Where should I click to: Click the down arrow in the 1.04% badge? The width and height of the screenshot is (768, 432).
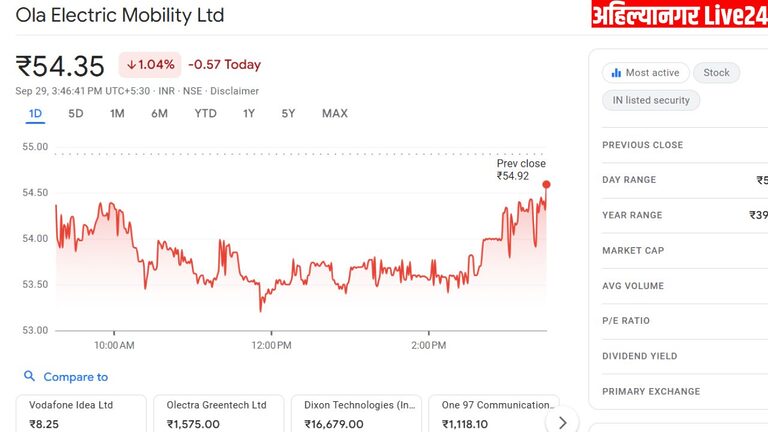[131, 65]
